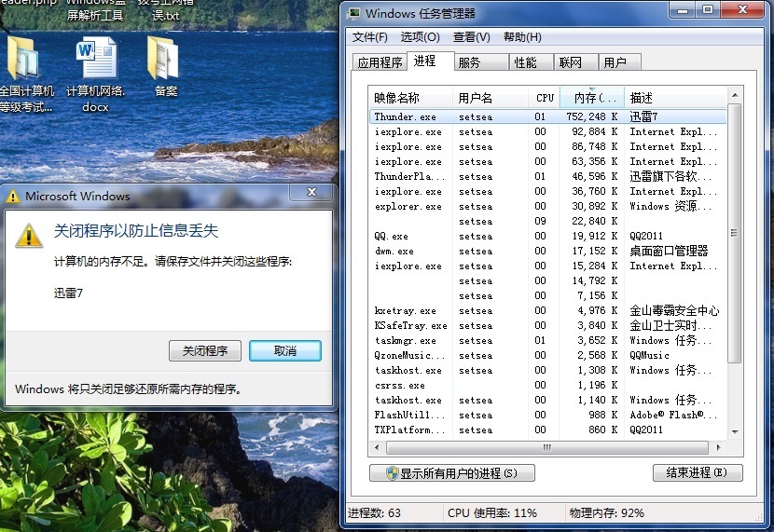Viewport: 774px width, 532px height.
Task: Select the dwm.exe process row
Action: [547, 251]
